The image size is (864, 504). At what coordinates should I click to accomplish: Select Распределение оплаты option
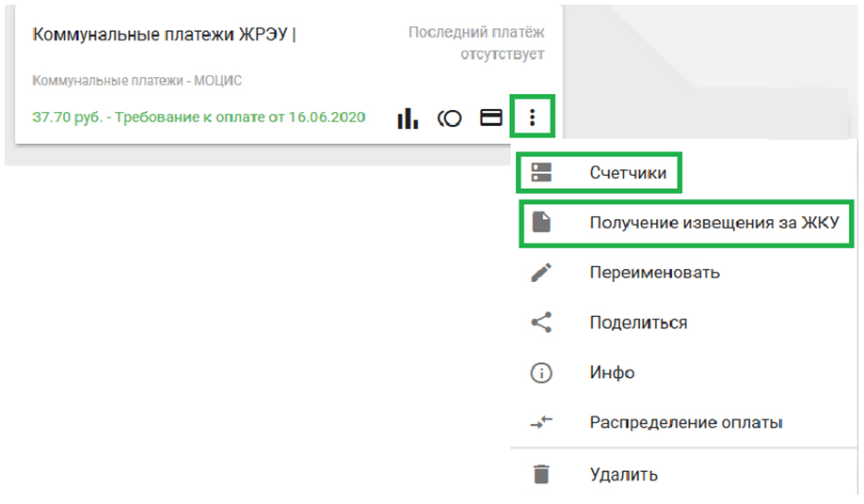686,423
